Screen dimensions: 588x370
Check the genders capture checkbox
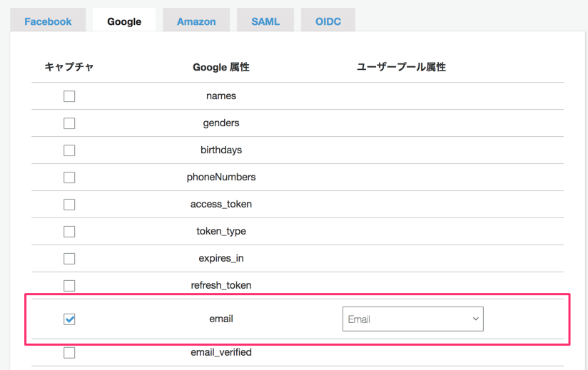[69, 123]
